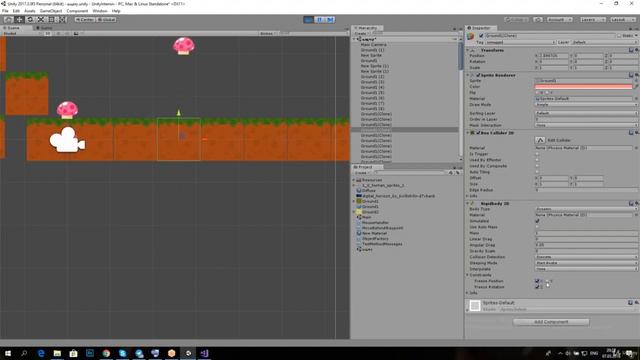This screenshot has height=360, width=640.
Task: Toggle the Static checkbox
Action: pyautogui.click(x=619, y=36)
